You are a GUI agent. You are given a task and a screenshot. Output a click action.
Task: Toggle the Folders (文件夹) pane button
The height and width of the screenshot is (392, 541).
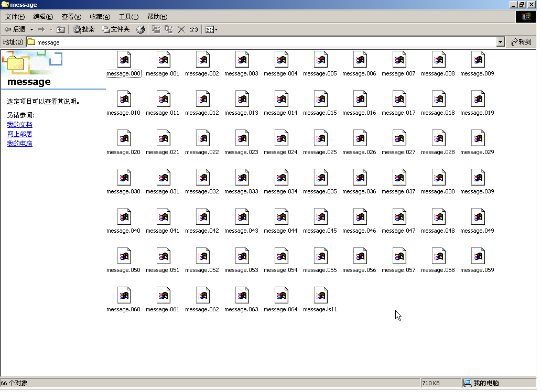click(x=115, y=29)
